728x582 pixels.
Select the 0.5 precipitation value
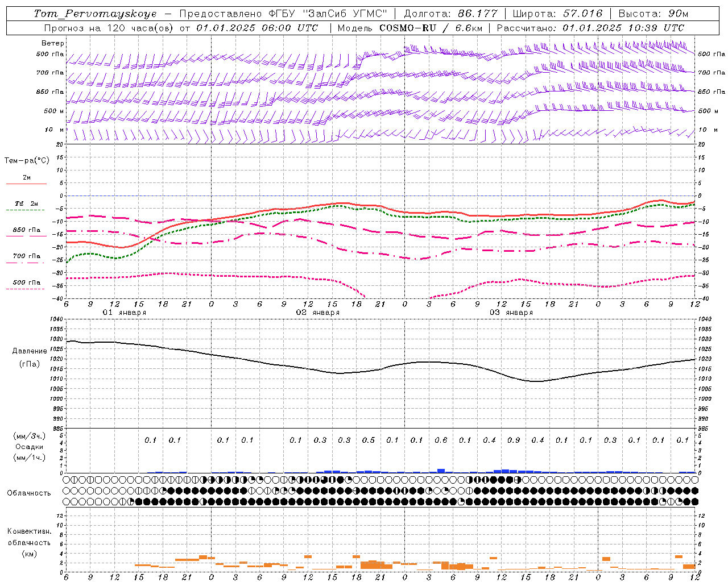click(369, 440)
